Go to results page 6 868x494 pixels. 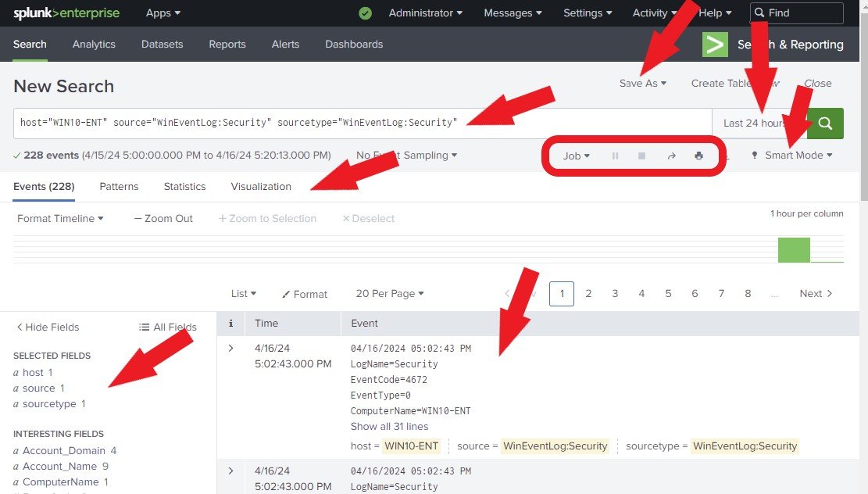coord(695,294)
